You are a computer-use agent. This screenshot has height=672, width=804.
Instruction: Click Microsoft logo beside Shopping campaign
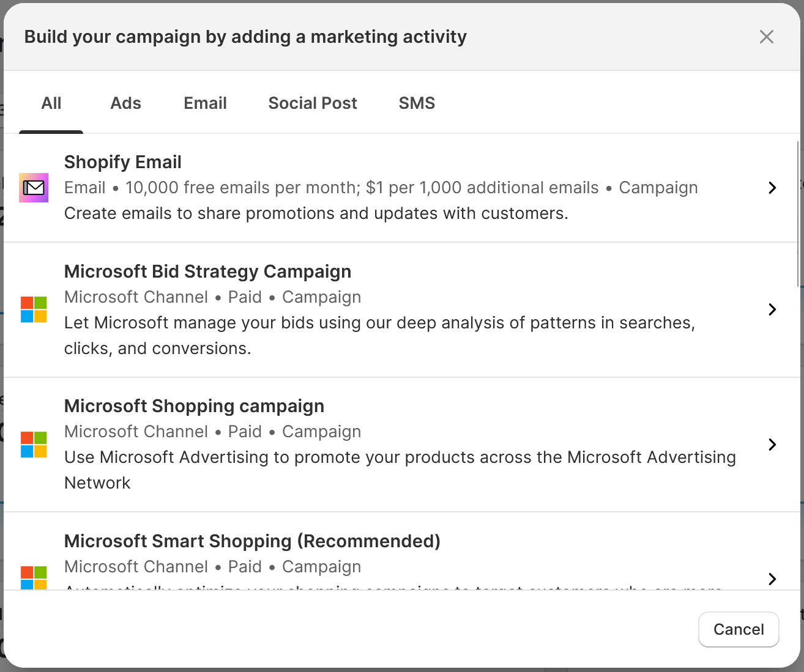[x=34, y=445]
